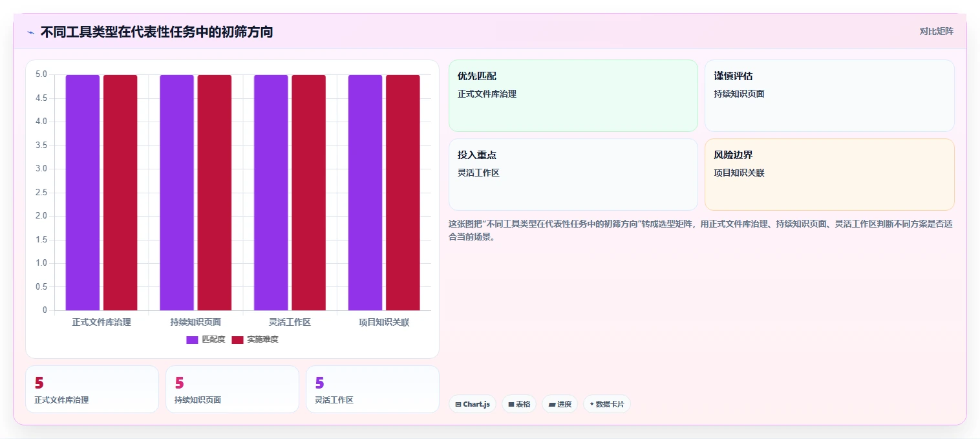The width and height of the screenshot is (980, 439).
Task: Open the 投入重点 card
Action: pos(573,175)
